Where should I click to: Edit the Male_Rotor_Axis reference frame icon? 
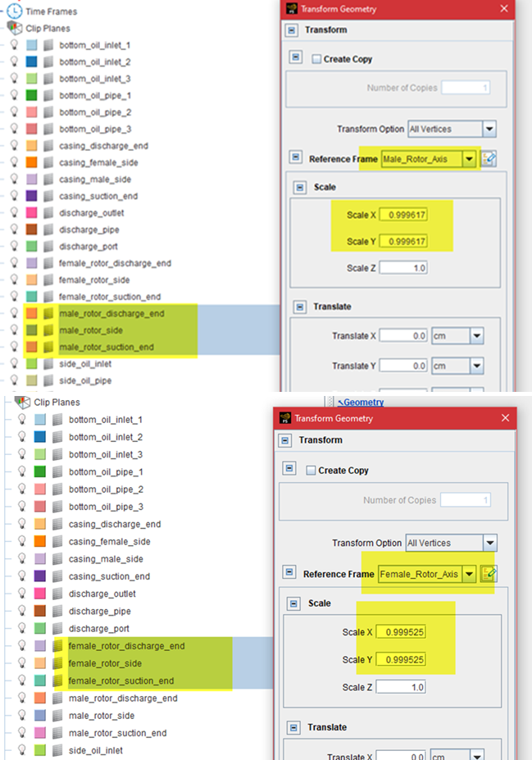[x=489, y=158]
